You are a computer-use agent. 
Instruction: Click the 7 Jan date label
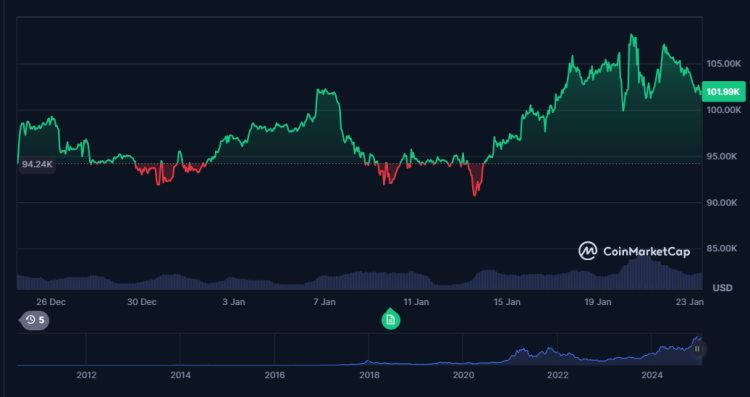(325, 302)
